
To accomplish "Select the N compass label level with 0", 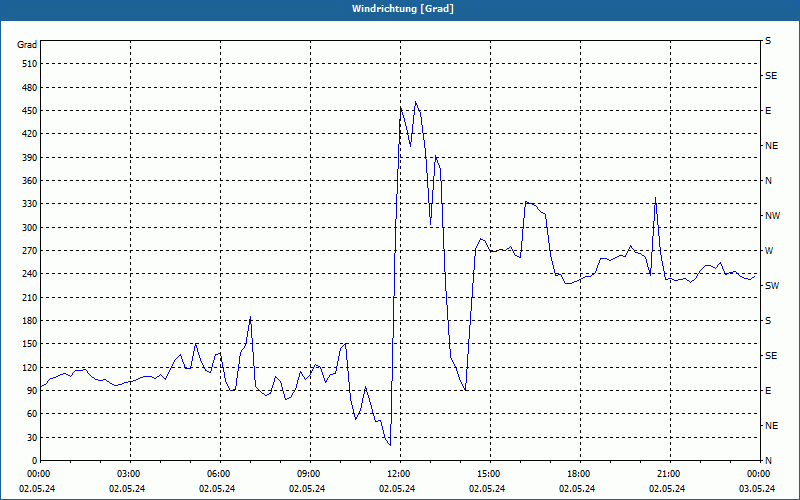I will pyautogui.click(x=768, y=461).
